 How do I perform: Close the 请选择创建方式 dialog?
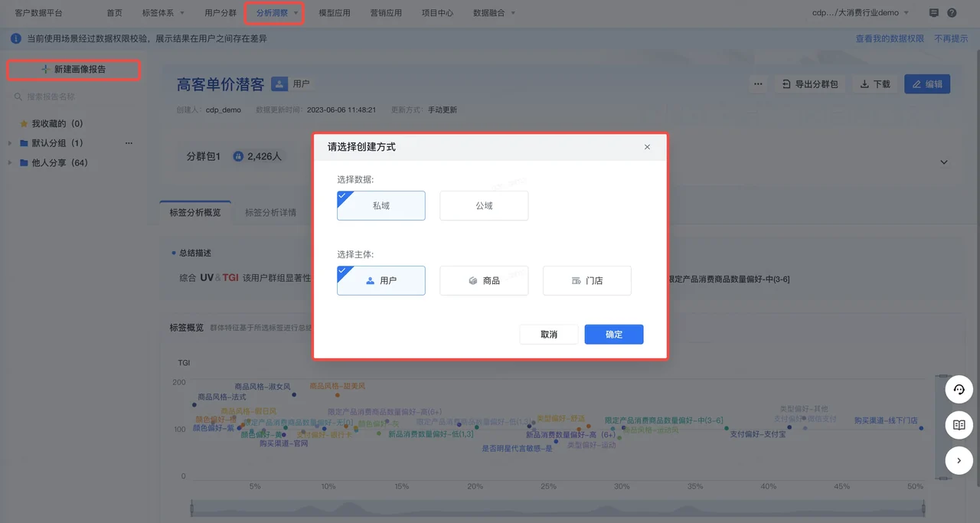647,147
